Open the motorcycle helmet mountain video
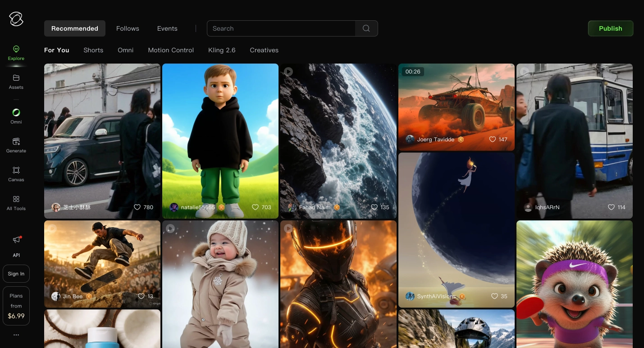Screen dimensions: 644x348 pos(457,329)
